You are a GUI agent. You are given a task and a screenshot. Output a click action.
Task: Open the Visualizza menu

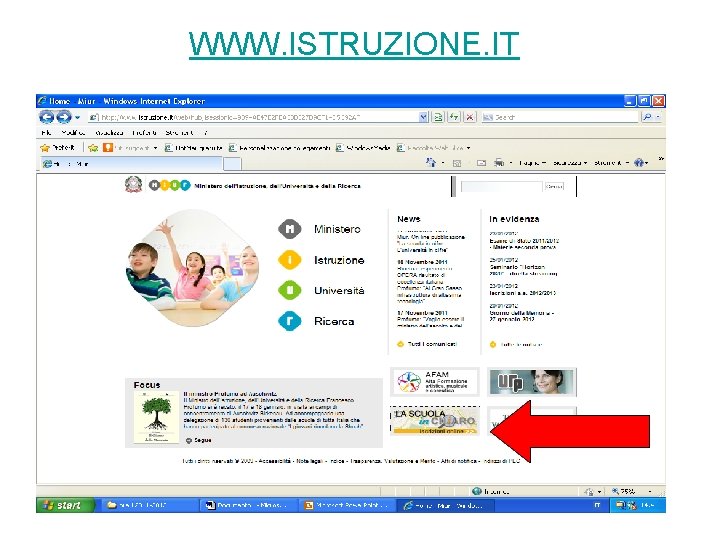click(109, 133)
